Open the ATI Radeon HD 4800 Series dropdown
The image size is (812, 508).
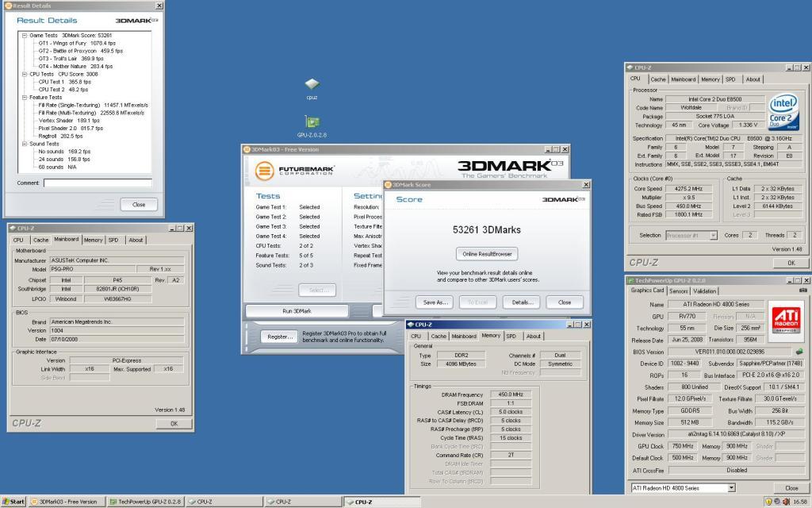731,488
